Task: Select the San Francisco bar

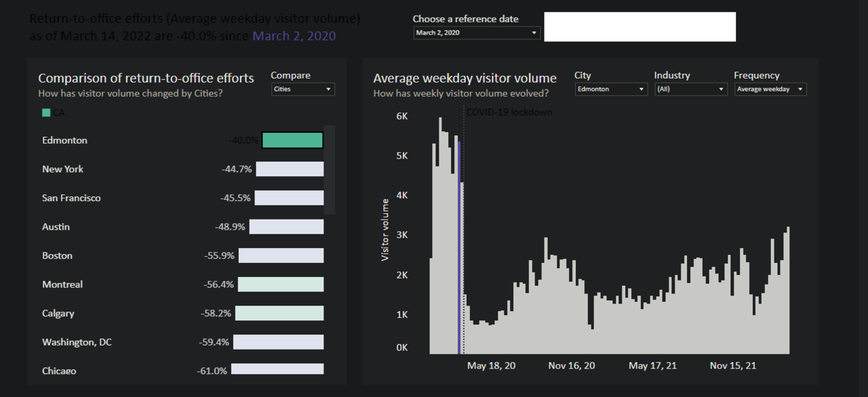Action: pos(289,198)
